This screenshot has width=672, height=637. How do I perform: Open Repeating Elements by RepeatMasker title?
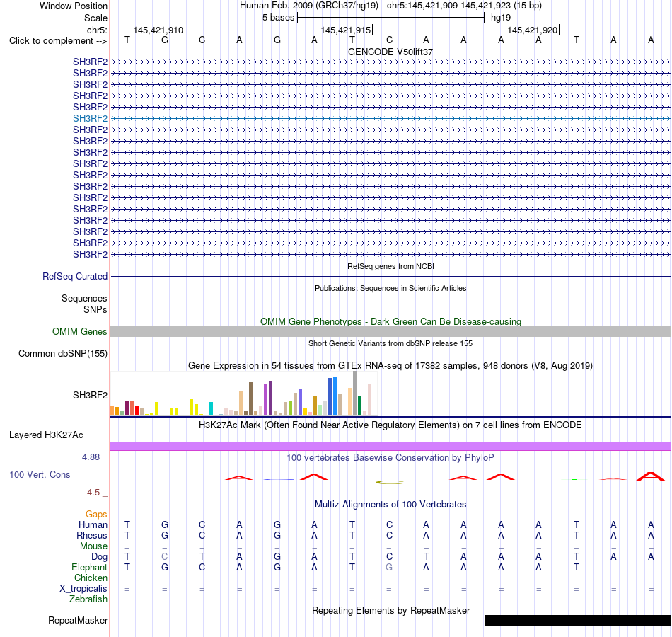point(390,610)
